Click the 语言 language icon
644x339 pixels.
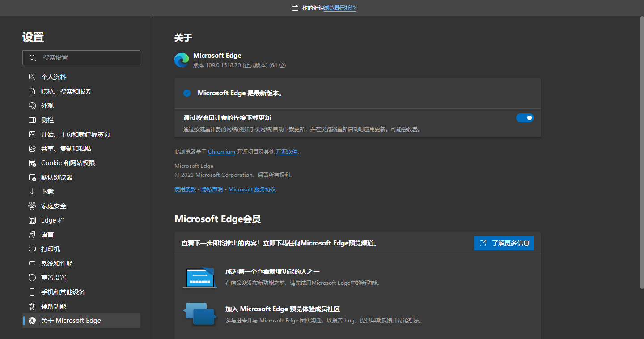(x=32, y=234)
